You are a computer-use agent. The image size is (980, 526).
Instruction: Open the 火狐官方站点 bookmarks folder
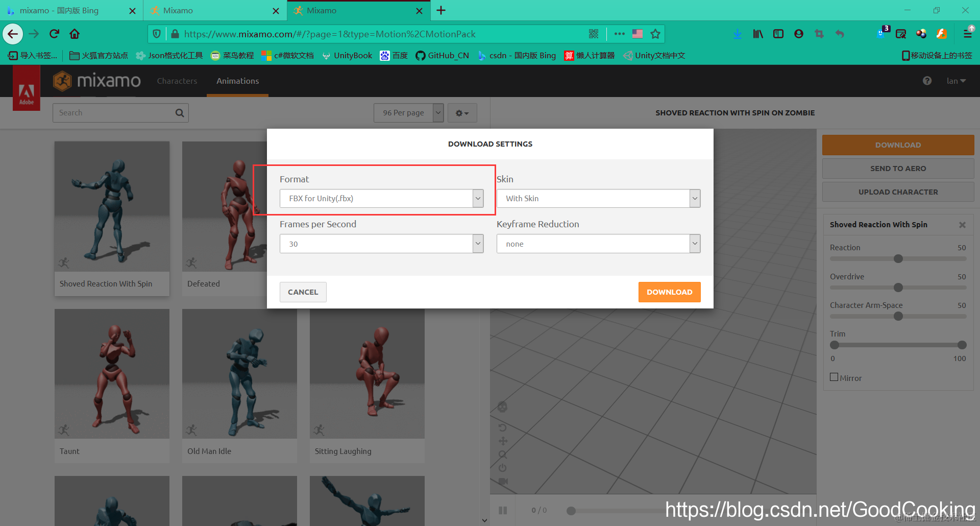click(x=99, y=55)
